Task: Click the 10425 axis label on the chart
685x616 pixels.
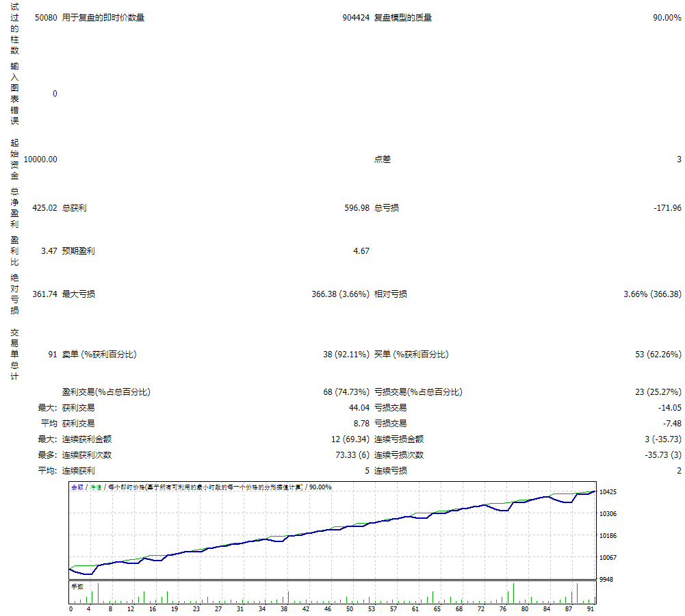Action: pos(608,492)
